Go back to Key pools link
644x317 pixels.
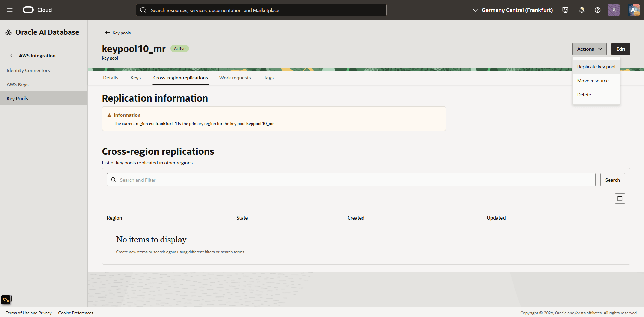pyautogui.click(x=122, y=33)
